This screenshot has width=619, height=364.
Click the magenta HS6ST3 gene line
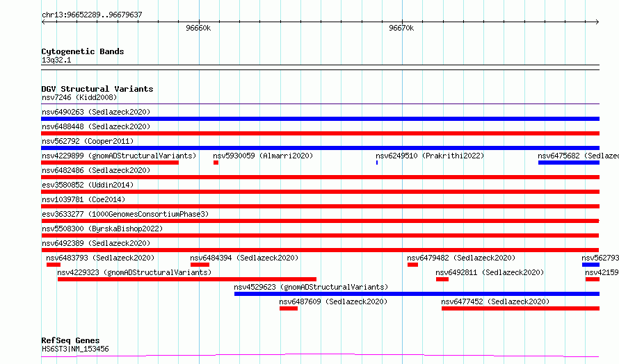pyautogui.click(x=320, y=356)
